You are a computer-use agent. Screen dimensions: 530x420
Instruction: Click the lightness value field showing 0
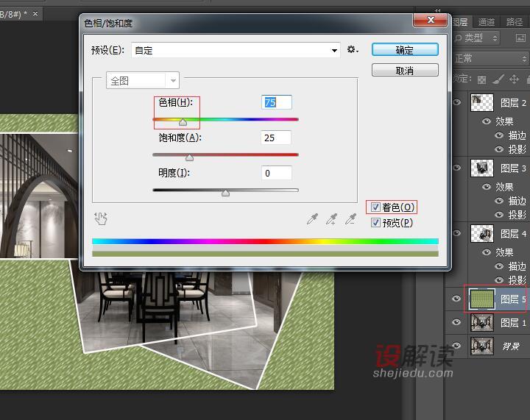277,173
